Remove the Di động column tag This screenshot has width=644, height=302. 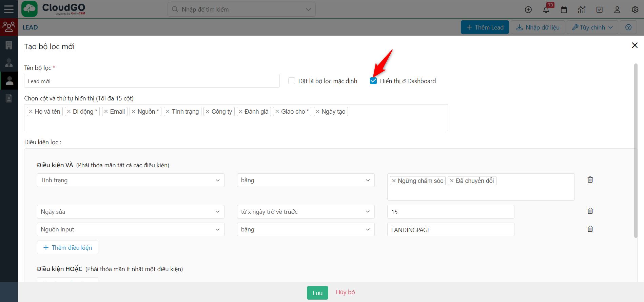pos(69,112)
